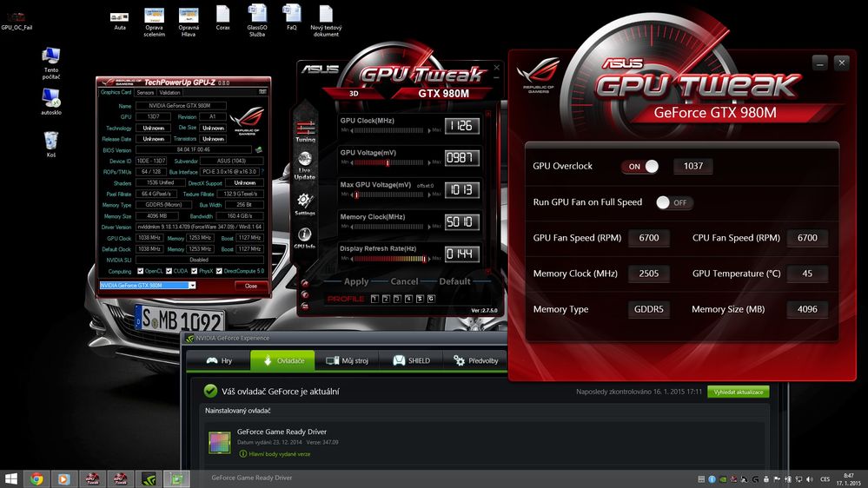Open the GPU_OC_Fail desktop icon
This screenshot has height=488, width=868.
pos(17,21)
